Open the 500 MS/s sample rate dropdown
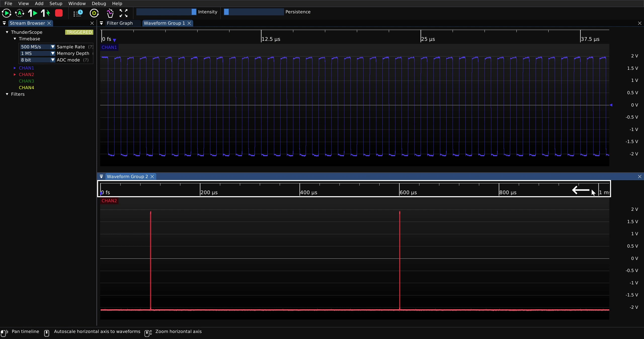The height and width of the screenshot is (339, 644). (x=37, y=47)
